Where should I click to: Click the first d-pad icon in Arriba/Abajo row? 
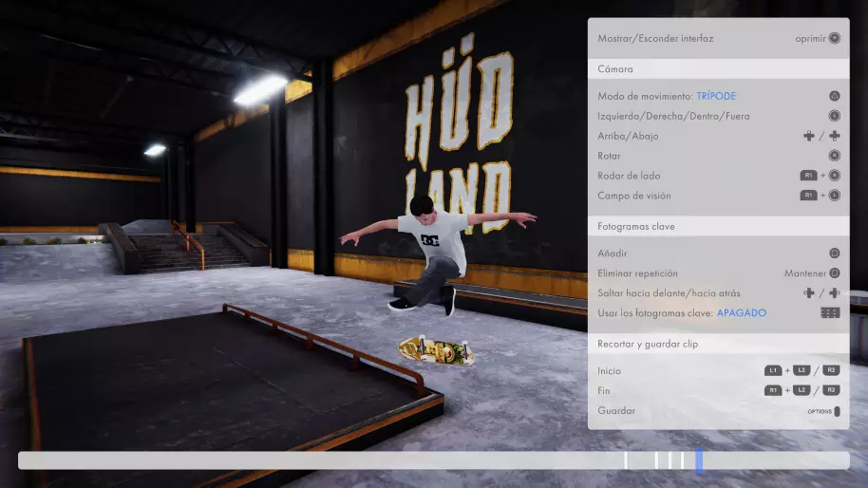(x=809, y=136)
